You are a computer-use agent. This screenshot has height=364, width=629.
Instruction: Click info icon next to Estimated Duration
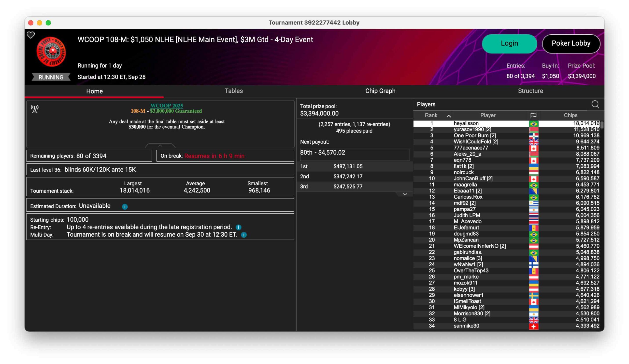coord(125,207)
